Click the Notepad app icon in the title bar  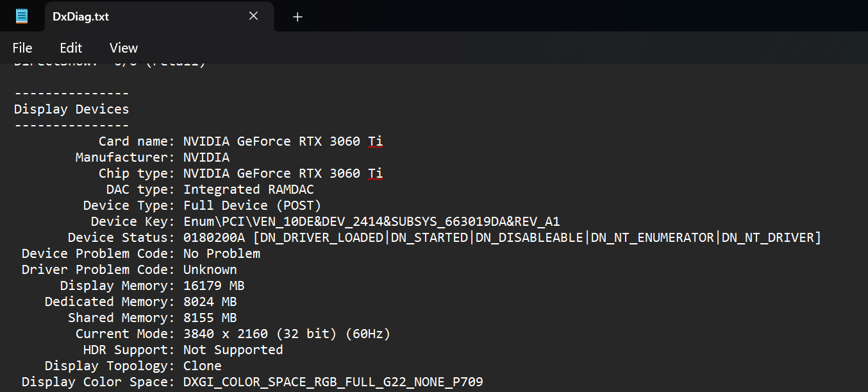coord(22,16)
